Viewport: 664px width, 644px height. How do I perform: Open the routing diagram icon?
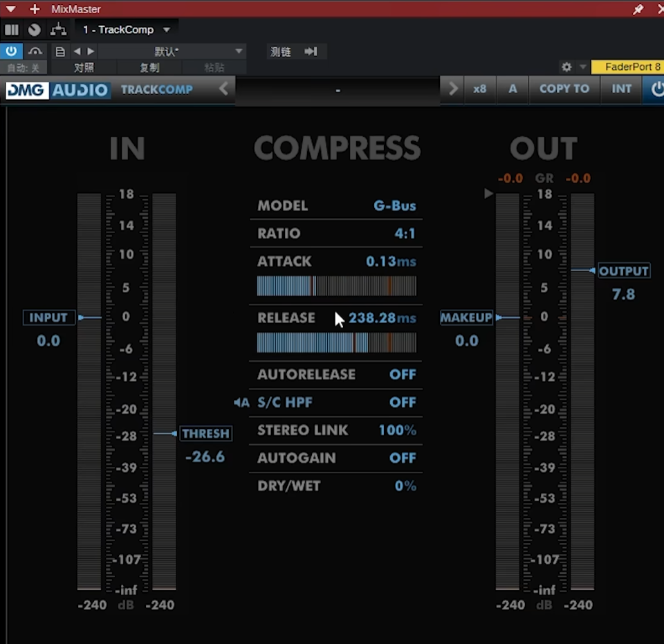pos(58,30)
